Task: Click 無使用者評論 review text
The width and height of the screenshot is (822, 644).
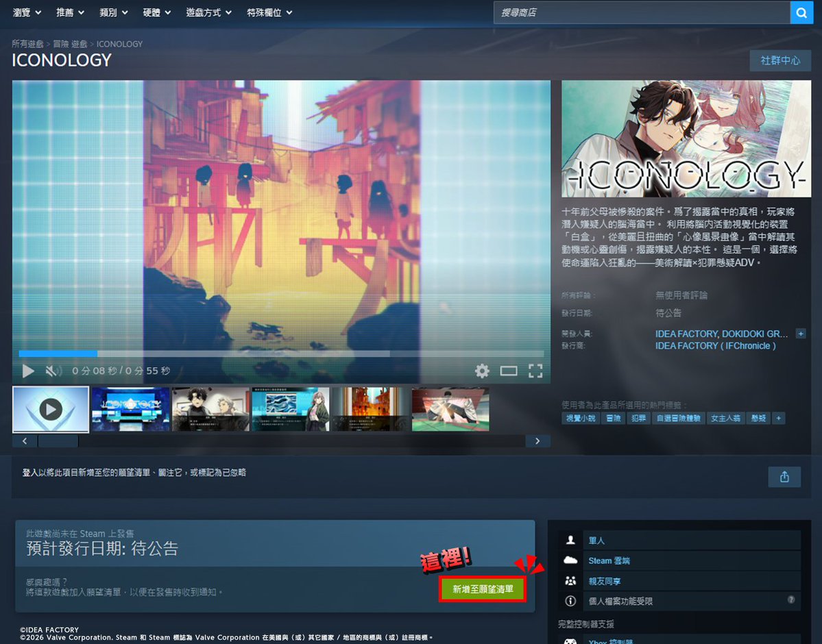Action: 681,295
